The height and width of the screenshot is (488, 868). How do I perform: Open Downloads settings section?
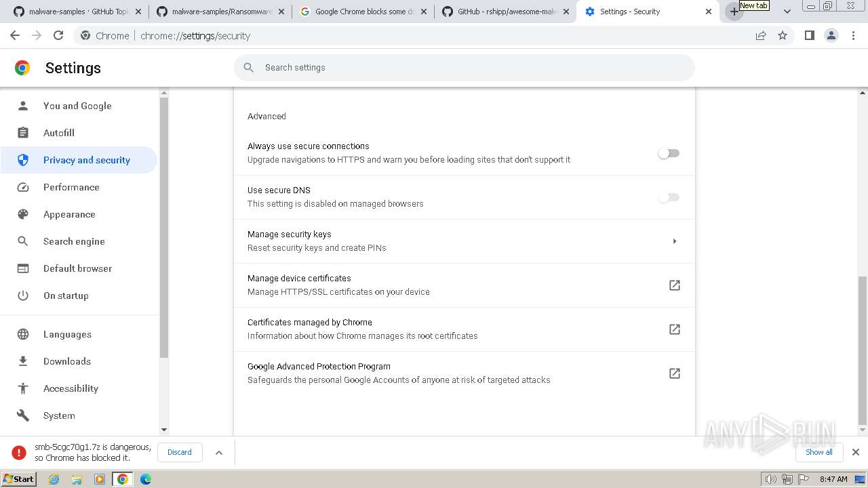(x=79, y=361)
